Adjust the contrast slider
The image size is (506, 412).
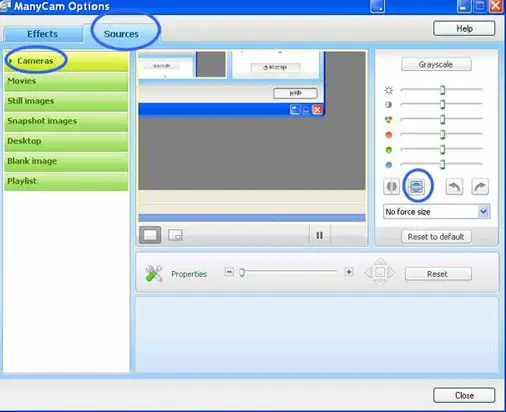pos(442,104)
